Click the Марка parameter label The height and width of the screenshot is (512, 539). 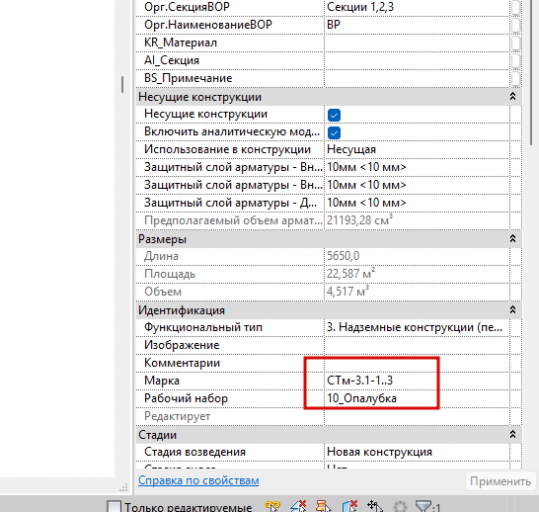pyautogui.click(x=162, y=381)
